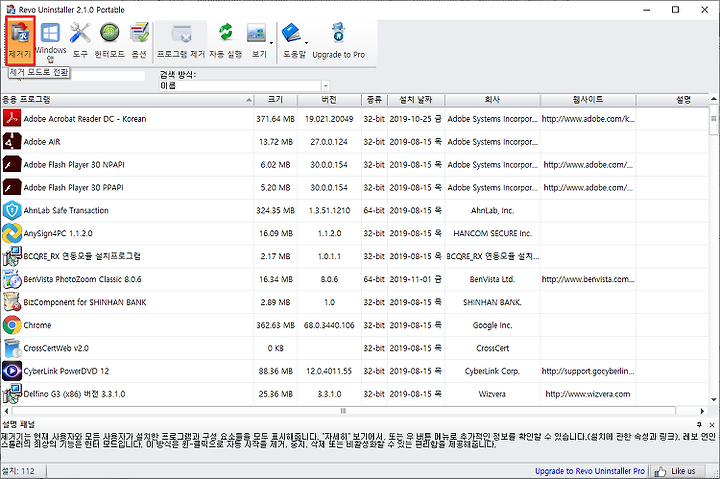Expand the View (보기) dropdown arrow
Screen dimensions: 720x479
271,43
